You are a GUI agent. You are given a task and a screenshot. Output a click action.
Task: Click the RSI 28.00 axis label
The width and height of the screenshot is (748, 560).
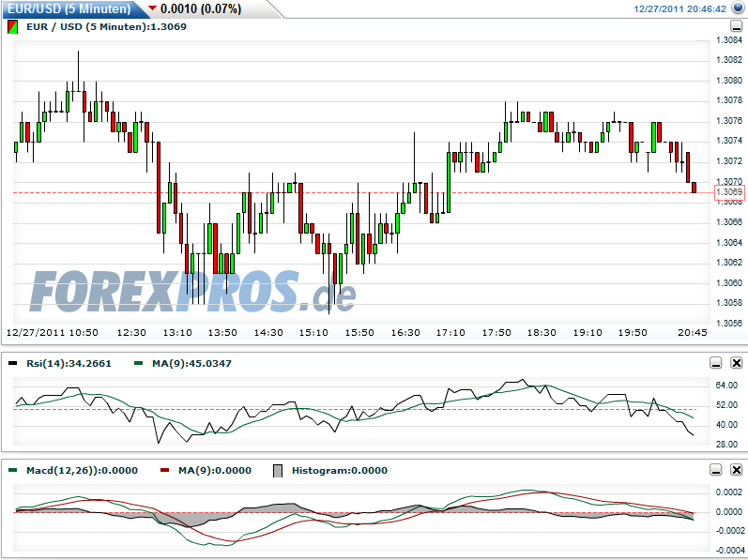coord(726,445)
